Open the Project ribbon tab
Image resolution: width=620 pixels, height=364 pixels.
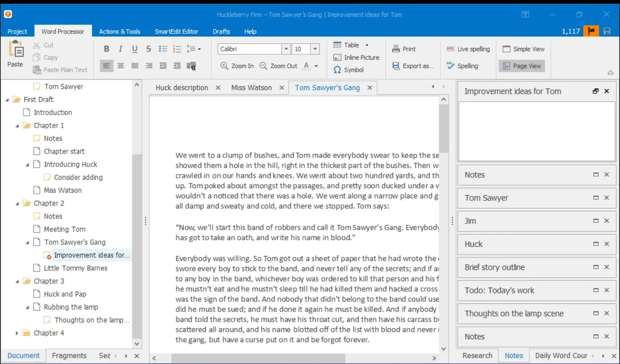(x=17, y=31)
